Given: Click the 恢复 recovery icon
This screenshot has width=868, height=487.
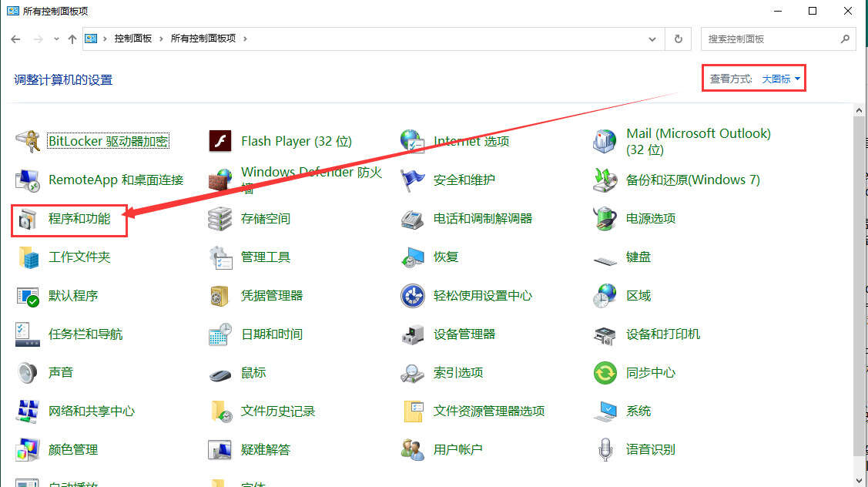Looking at the screenshot, I should (x=412, y=257).
